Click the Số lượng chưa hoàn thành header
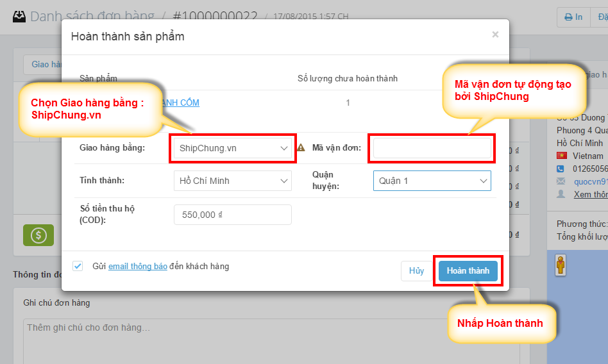The image size is (608, 364). pyautogui.click(x=348, y=78)
